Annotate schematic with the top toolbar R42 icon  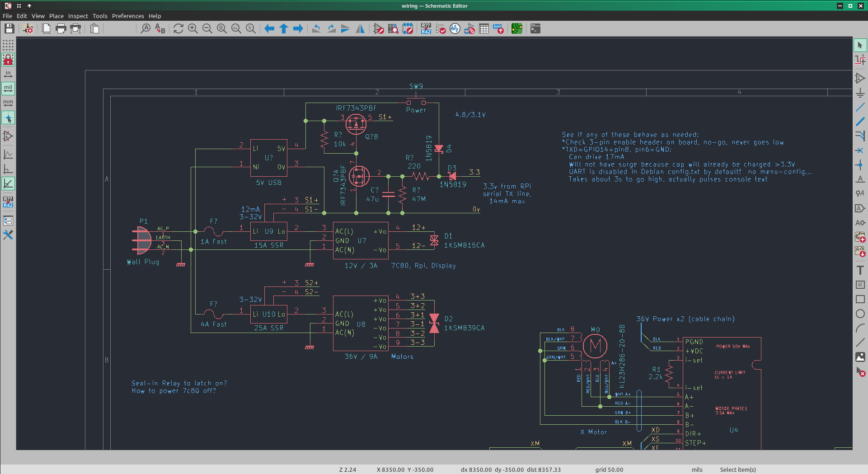[x=426, y=29]
